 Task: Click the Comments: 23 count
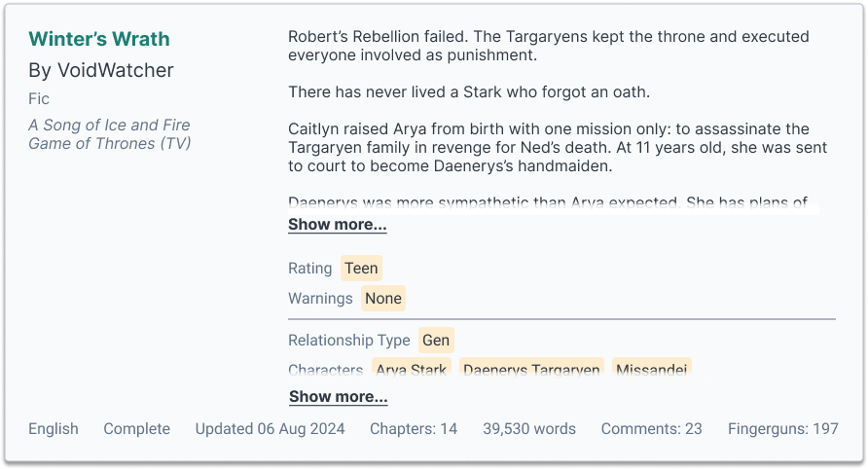(652, 429)
